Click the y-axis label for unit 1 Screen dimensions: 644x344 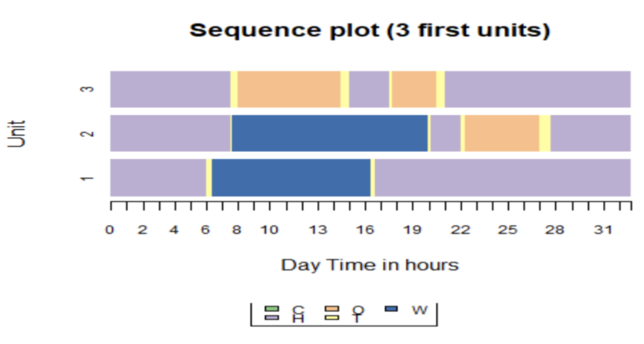[x=87, y=178]
